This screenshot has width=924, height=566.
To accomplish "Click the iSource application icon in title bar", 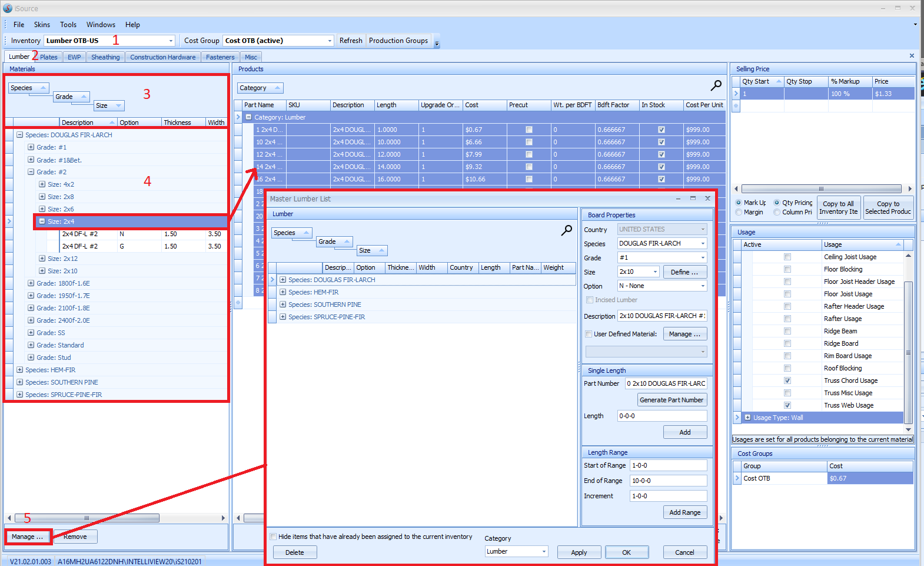I will pos(8,8).
